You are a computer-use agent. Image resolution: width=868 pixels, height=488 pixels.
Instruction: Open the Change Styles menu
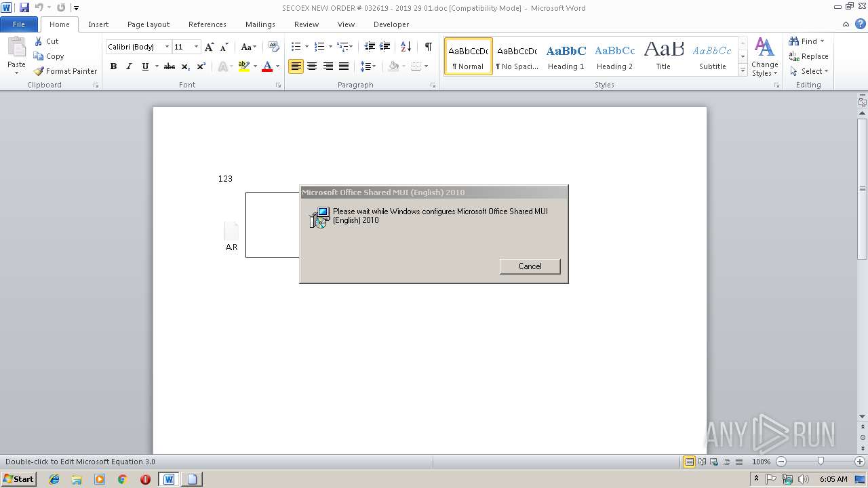764,57
